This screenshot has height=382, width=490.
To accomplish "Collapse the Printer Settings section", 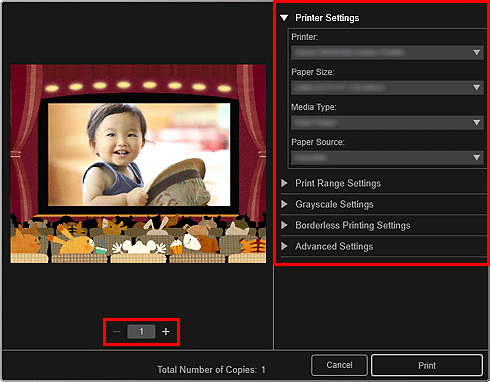I will click(284, 18).
